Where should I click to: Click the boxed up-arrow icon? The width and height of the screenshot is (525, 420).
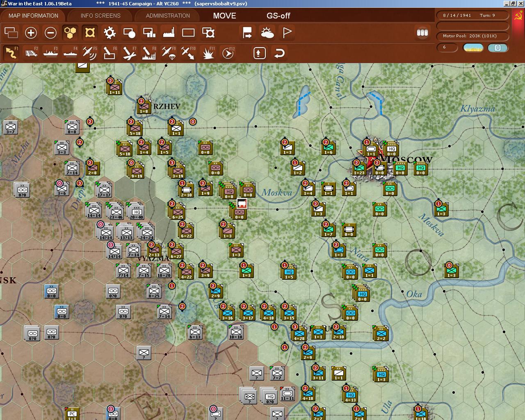click(260, 53)
